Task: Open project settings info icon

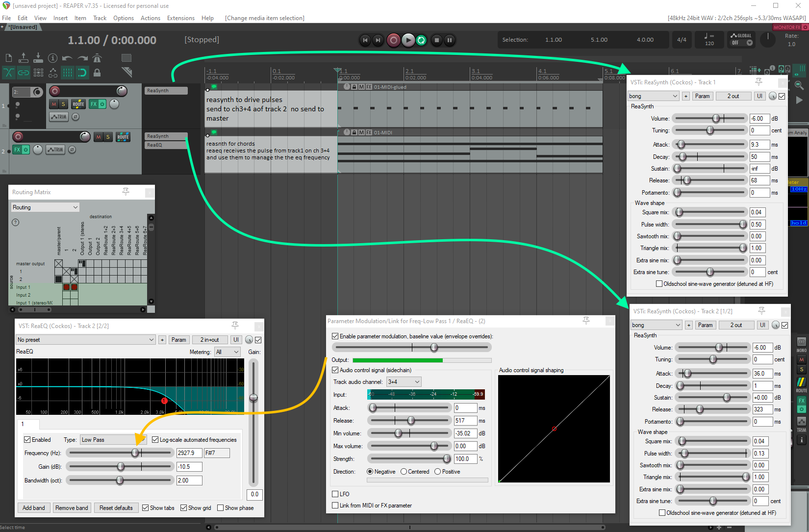Action: (53, 58)
